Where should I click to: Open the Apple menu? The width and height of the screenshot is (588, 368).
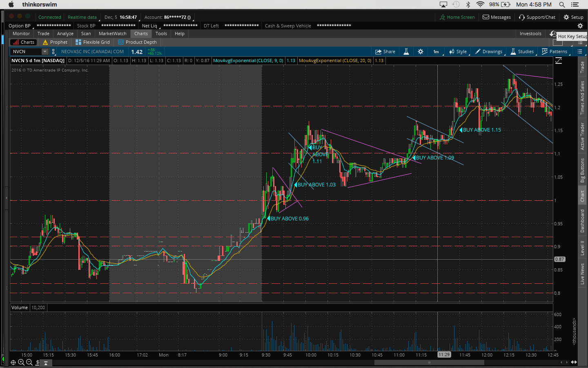click(11, 4)
